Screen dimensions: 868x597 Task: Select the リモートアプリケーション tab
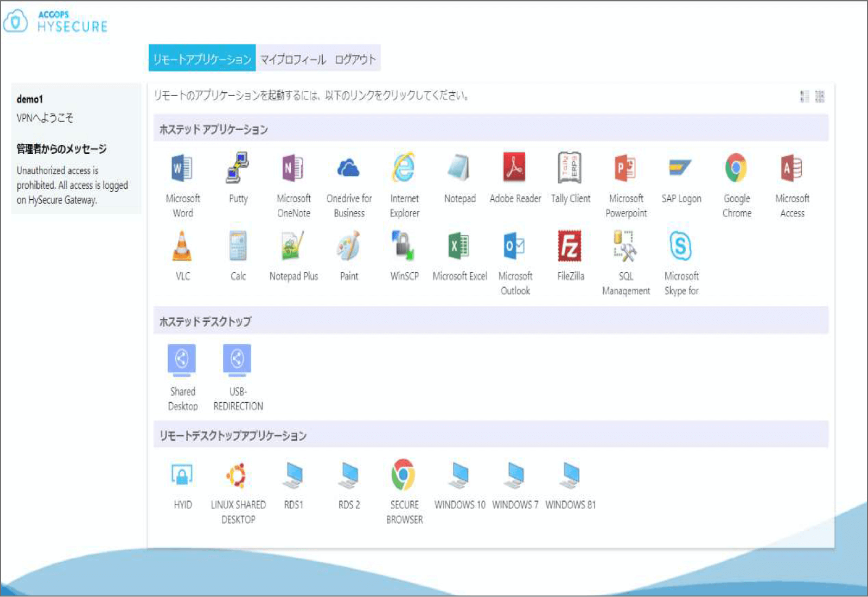tap(202, 58)
